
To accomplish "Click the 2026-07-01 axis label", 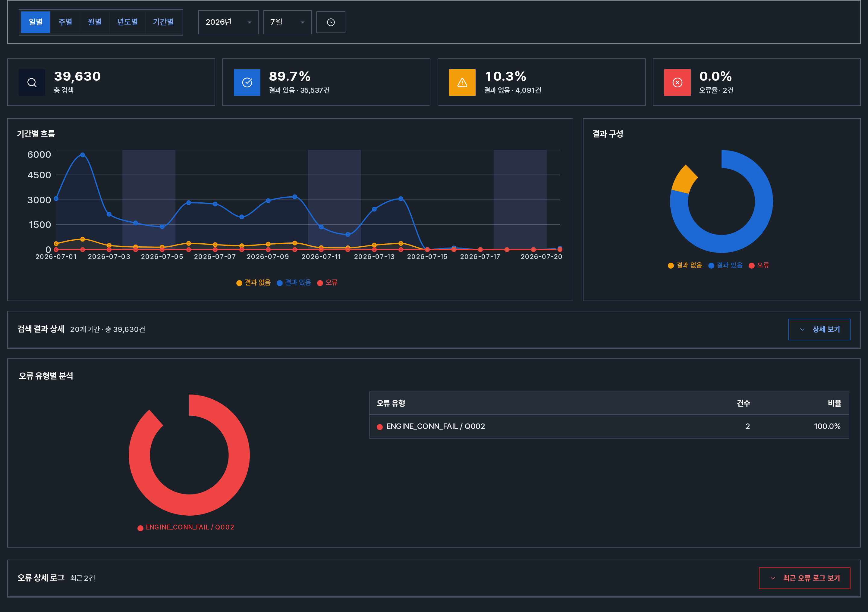I will (56, 257).
